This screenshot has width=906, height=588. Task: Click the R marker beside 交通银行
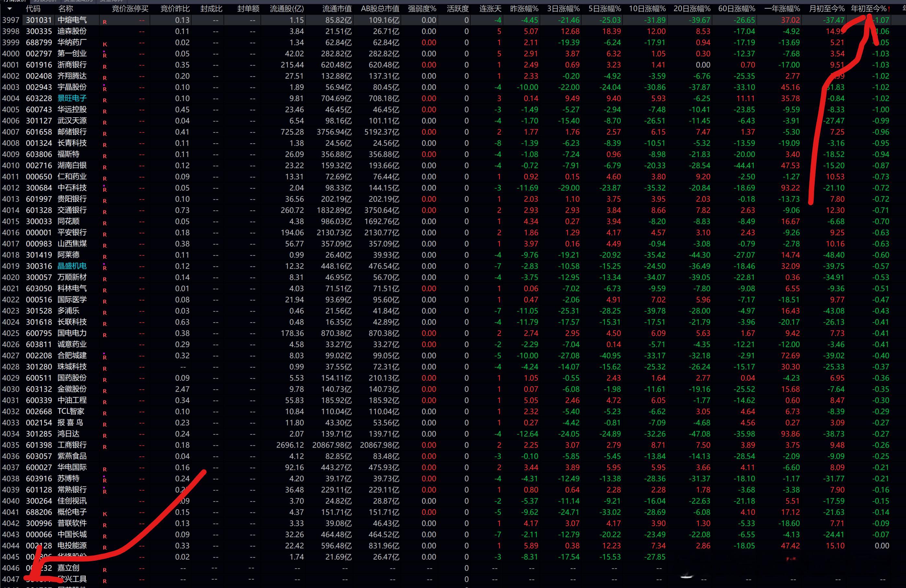coord(105,212)
